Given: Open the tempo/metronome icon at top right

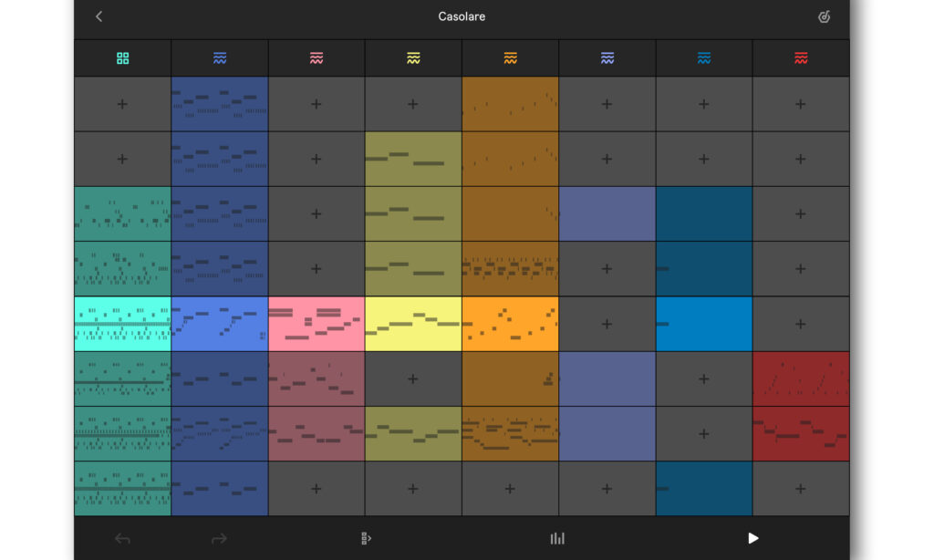Looking at the screenshot, I should pyautogui.click(x=824, y=16).
